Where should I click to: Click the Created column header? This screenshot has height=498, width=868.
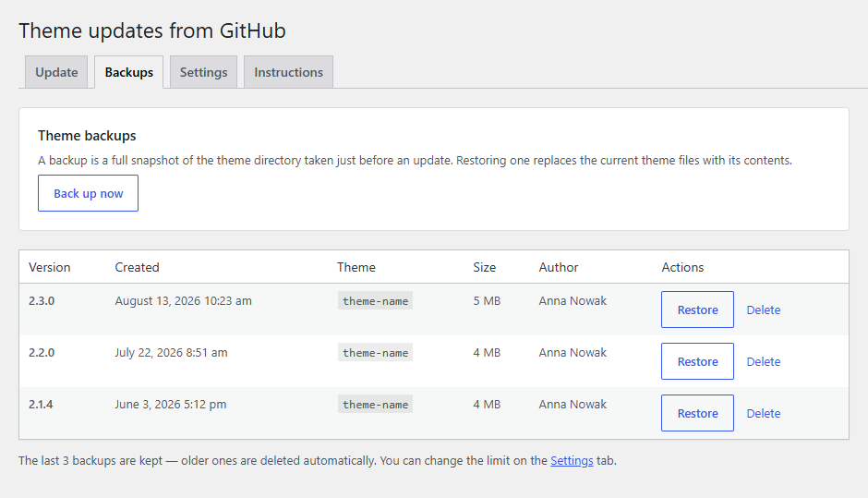click(137, 267)
